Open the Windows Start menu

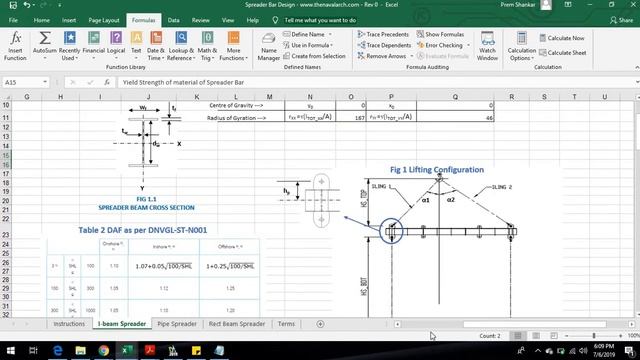pyautogui.click(x=10, y=351)
